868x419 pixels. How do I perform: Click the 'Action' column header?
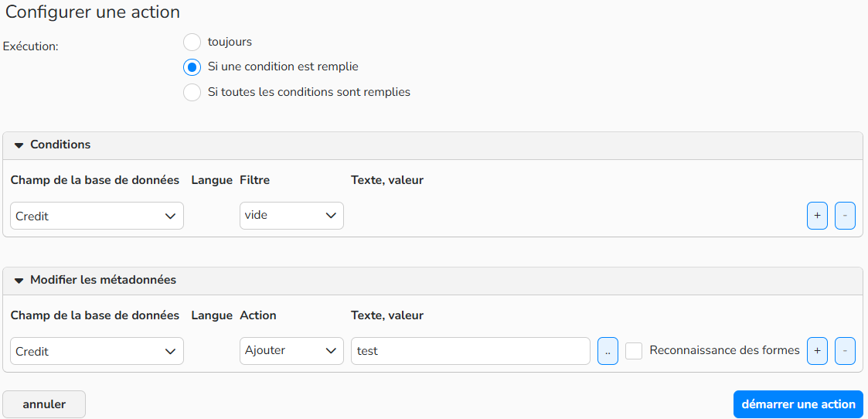(x=258, y=315)
